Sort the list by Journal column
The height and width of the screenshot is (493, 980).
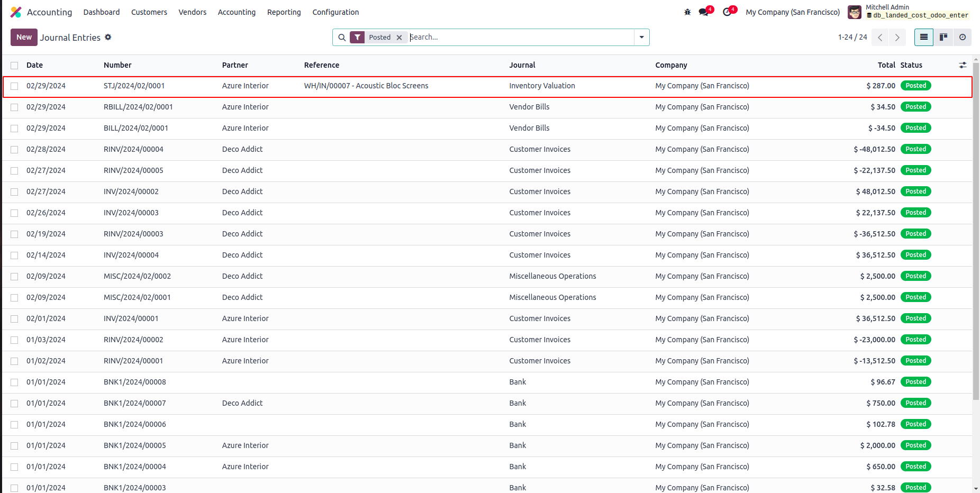(522, 65)
